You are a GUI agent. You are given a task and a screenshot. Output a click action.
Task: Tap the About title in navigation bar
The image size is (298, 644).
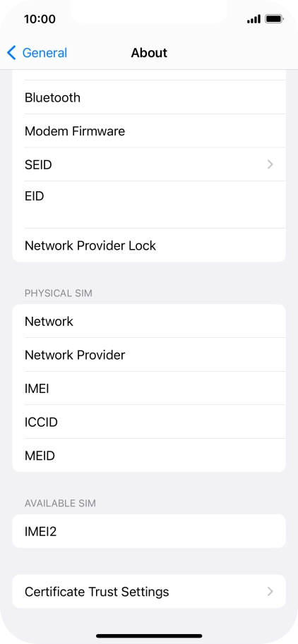[149, 53]
